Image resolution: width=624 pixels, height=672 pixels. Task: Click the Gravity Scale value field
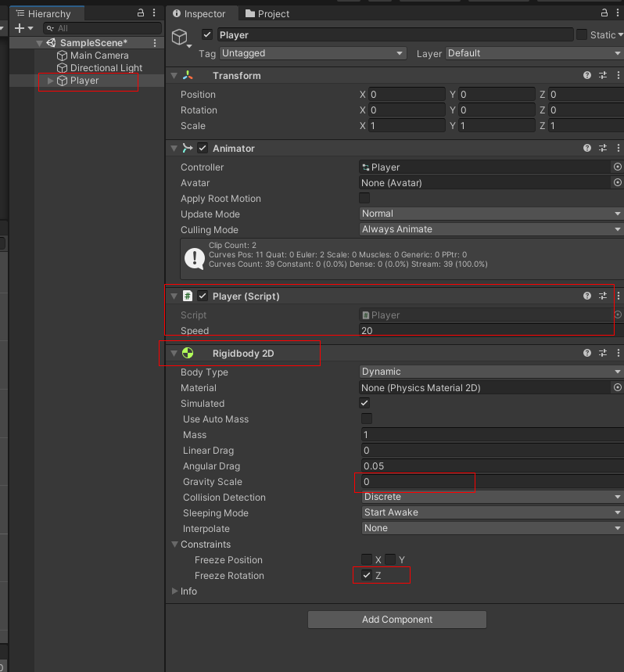click(493, 481)
